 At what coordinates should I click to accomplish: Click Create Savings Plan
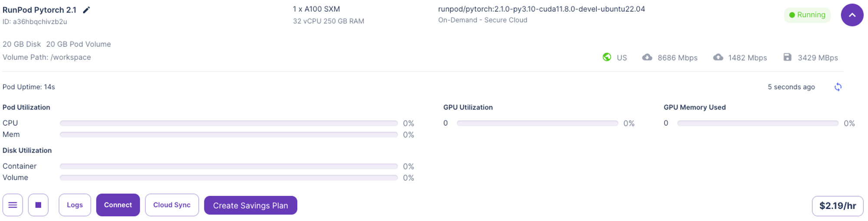pos(250,205)
